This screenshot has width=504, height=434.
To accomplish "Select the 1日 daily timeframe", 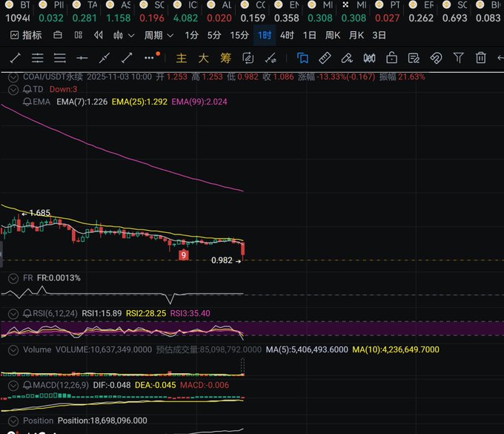I will 310,35.
